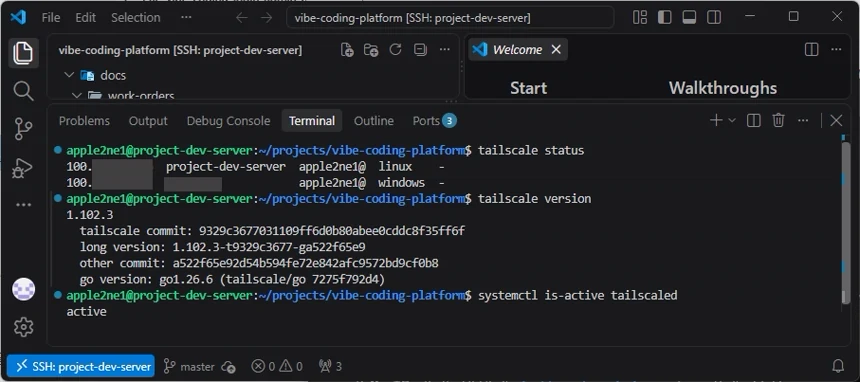Click the SSH: project-dev-server remote indicator
This screenshot has height=382, width=860.
[x=81, y=366]
